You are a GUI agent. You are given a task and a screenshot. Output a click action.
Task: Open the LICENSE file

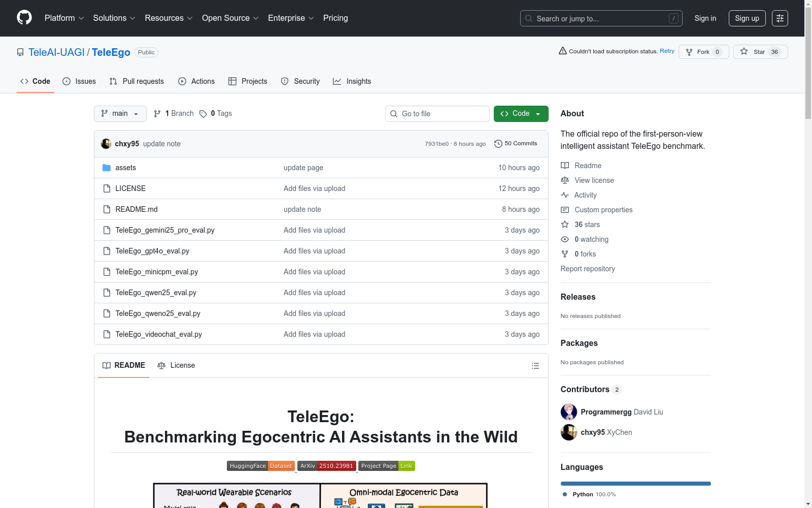(130, 188)
